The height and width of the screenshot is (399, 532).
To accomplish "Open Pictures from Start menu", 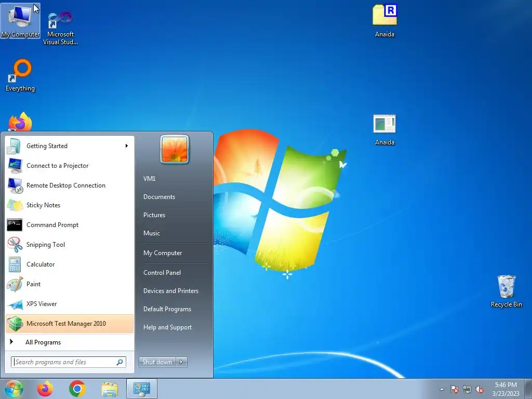I will click(x=154, y=215).
